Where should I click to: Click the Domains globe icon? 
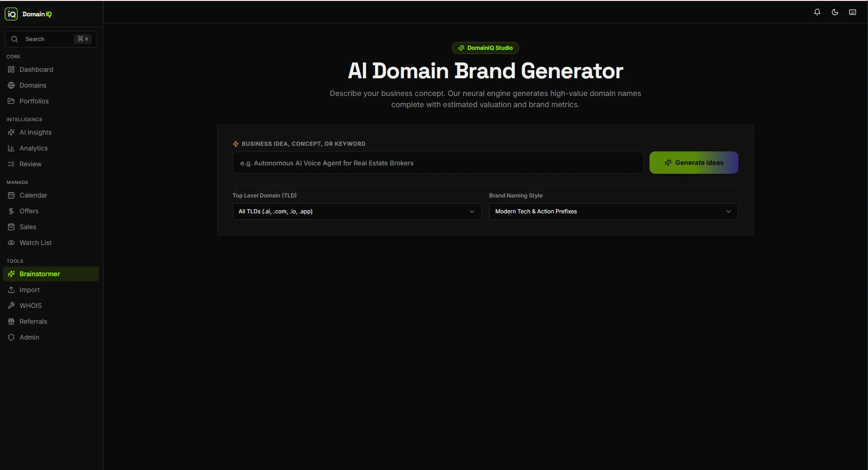coord(11,85)
